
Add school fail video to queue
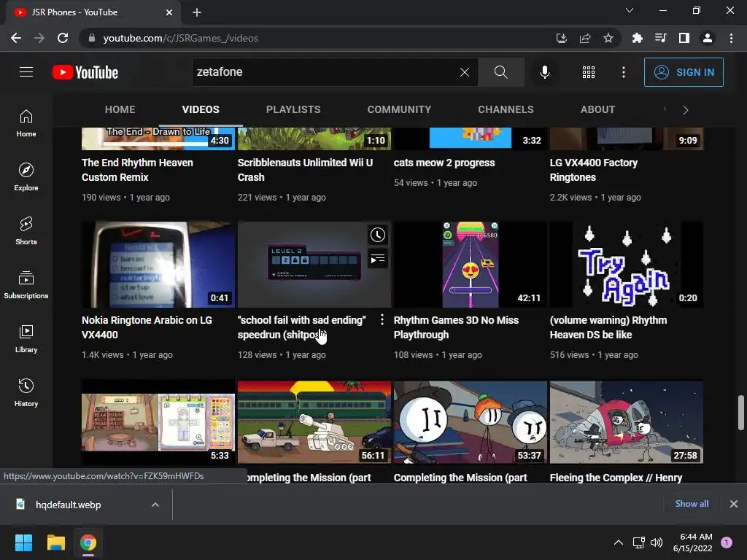[378, 259]
